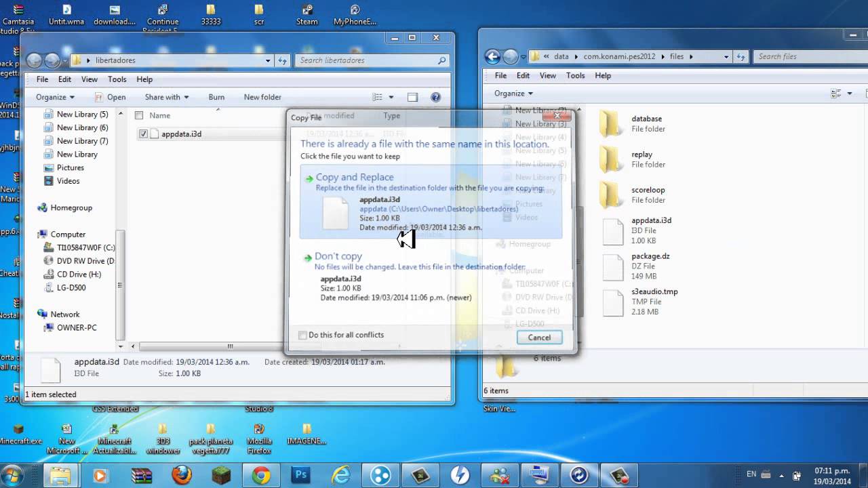The width and height of the screenshot is (868, 488).
Task: Open Edit menu in libertadores window
Action: [64, 79]
